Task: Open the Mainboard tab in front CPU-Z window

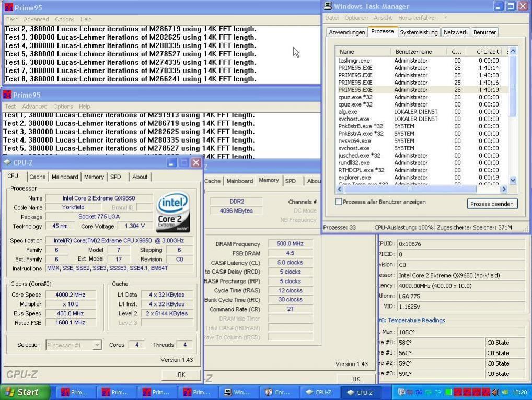Action: click(65, 177)
